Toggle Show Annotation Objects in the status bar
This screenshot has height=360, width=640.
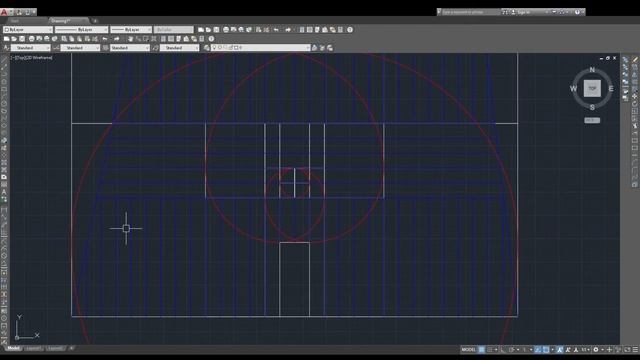tap(560, 350)
